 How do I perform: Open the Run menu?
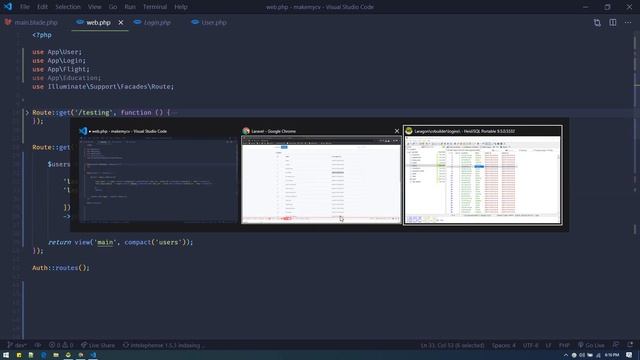130,7
